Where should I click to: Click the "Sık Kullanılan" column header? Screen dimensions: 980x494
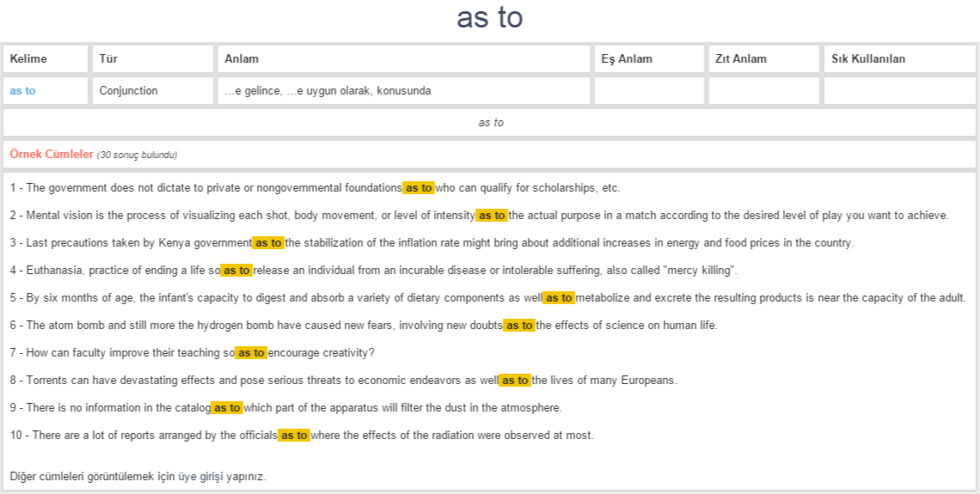[868, 59]
